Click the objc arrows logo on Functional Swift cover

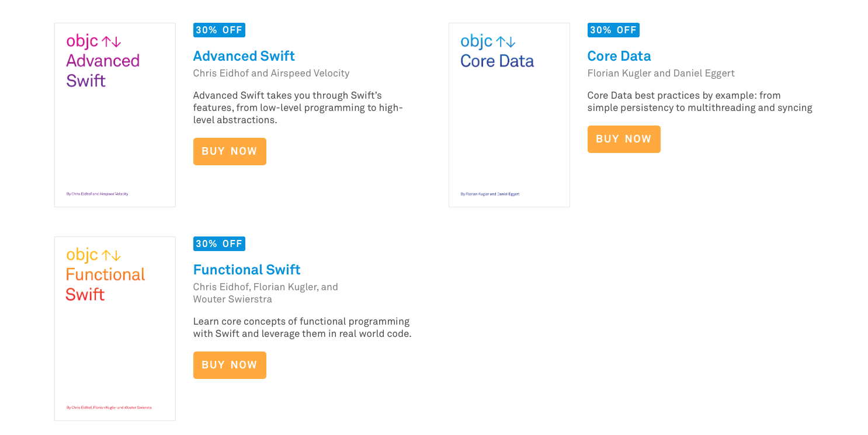[93, 255]
